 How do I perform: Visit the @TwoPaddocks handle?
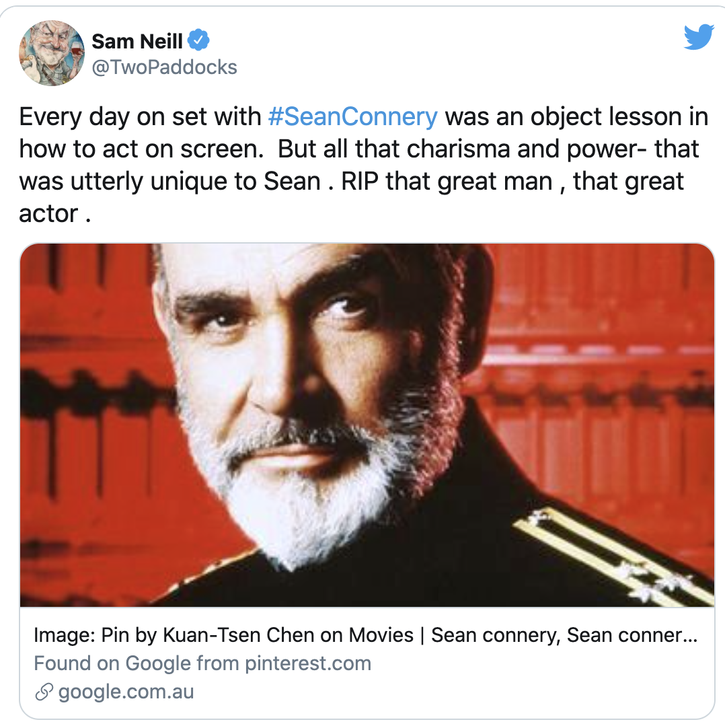pos(164,67)
